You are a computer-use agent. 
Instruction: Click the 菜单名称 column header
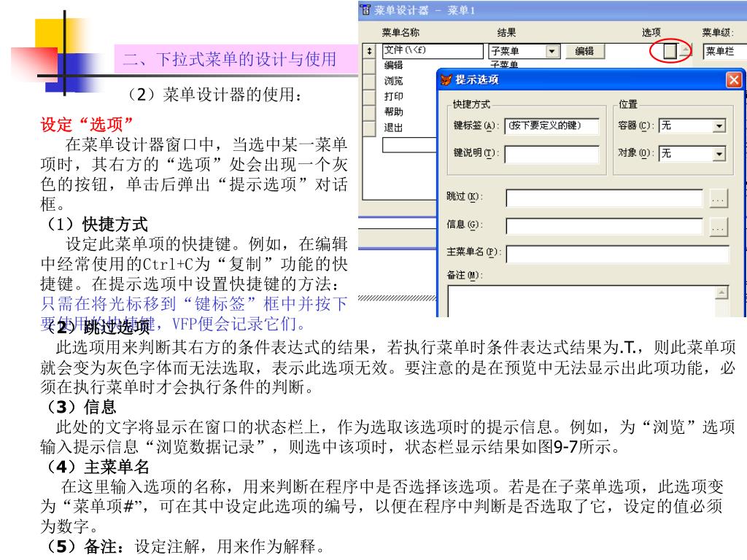point(400,32)
